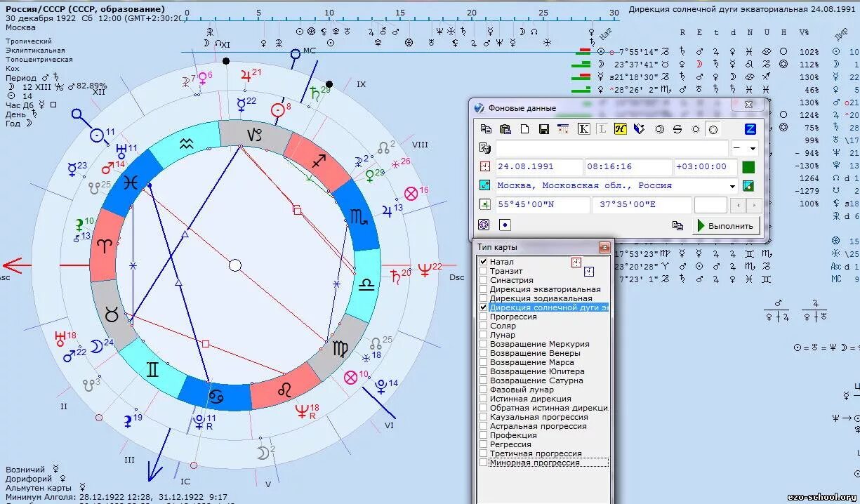Viewport: 860px width, 504px height.
Task: Check the Фазовый лунар box
Action: [x=483, y=390]
